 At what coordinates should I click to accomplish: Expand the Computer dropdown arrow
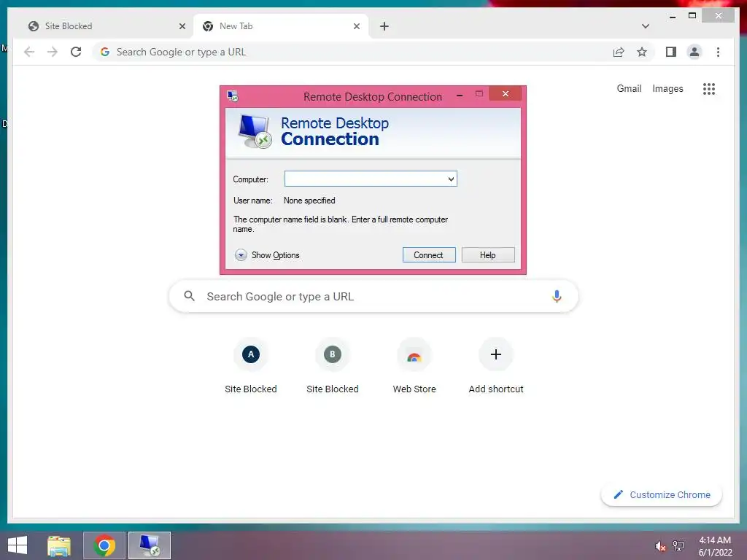click(451, 179)
